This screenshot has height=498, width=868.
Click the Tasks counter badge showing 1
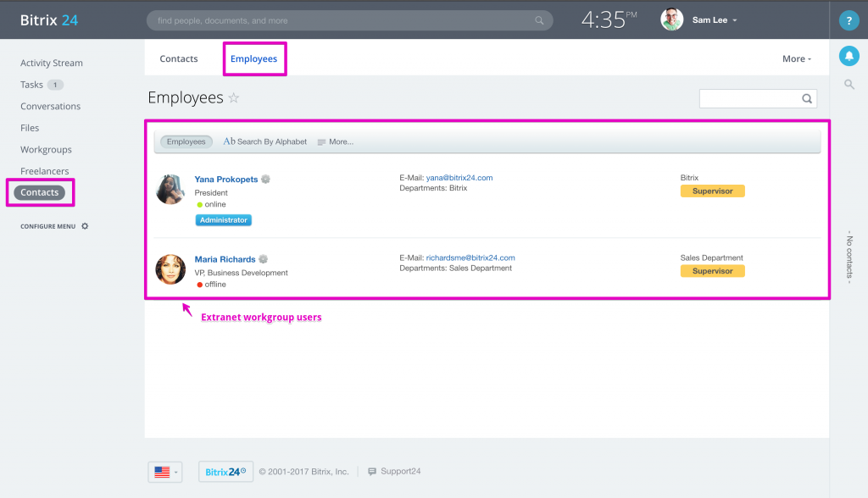point(55,85)
